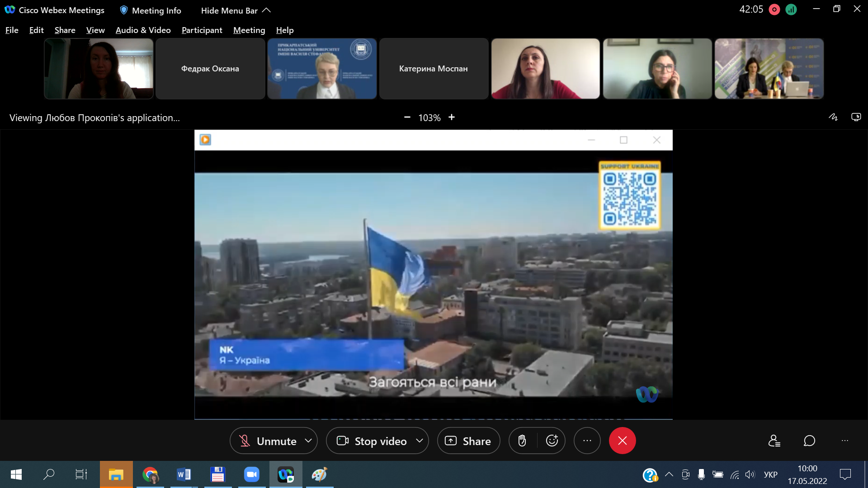The width and height of the screenshot is (868, 488).
Task: Open more options ellipsis in controls
Action: pos(587,441)
